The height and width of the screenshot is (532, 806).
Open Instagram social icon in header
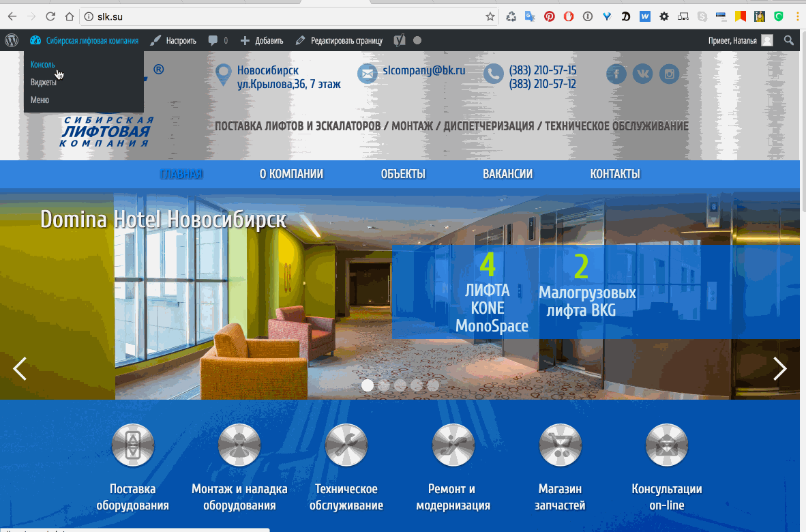tap(669, 74)
